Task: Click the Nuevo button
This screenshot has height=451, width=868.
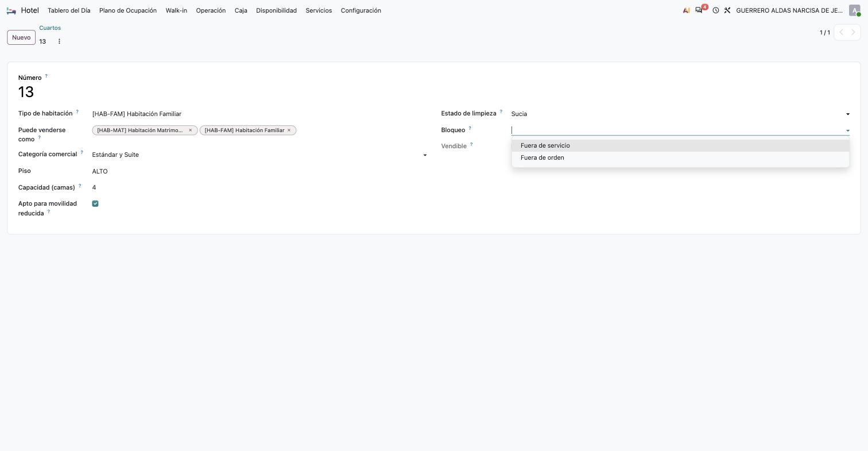Action: point(21,37)
